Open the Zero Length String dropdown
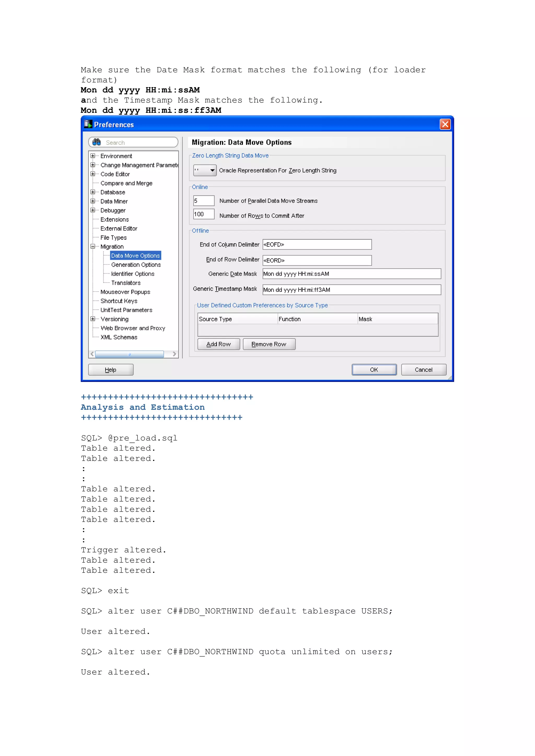The image size is (535, 756). [205, 170]
